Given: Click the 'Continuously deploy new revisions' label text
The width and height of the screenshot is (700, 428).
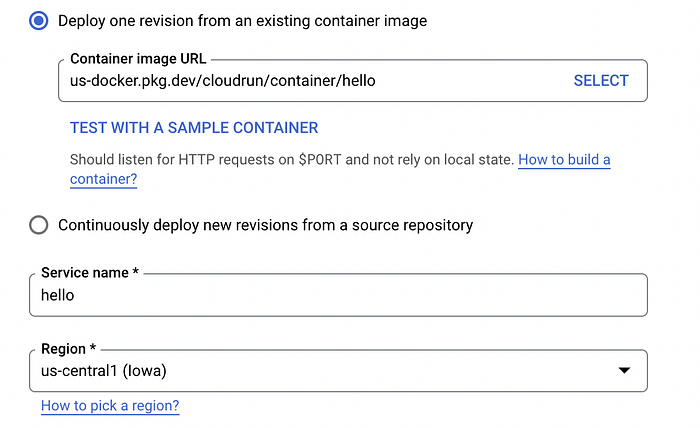Looking at the screenshot, I should [x=266, y=225].
